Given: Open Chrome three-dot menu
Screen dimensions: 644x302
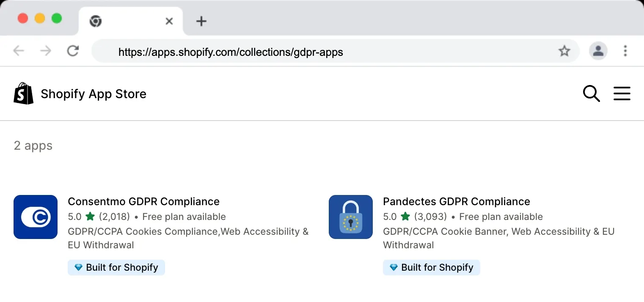Looking at the screenshot, I should [625, 51].
